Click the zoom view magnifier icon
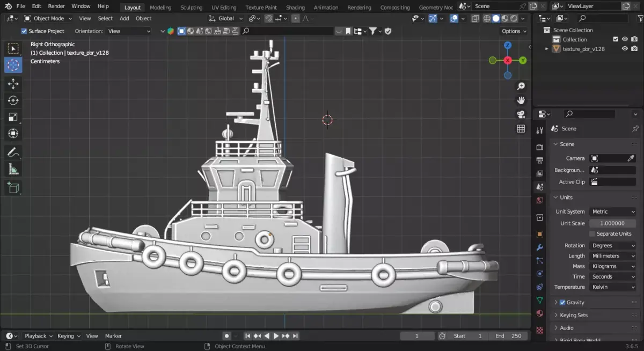The width and height of the screenshot is (644, 351). click(521, 86)
